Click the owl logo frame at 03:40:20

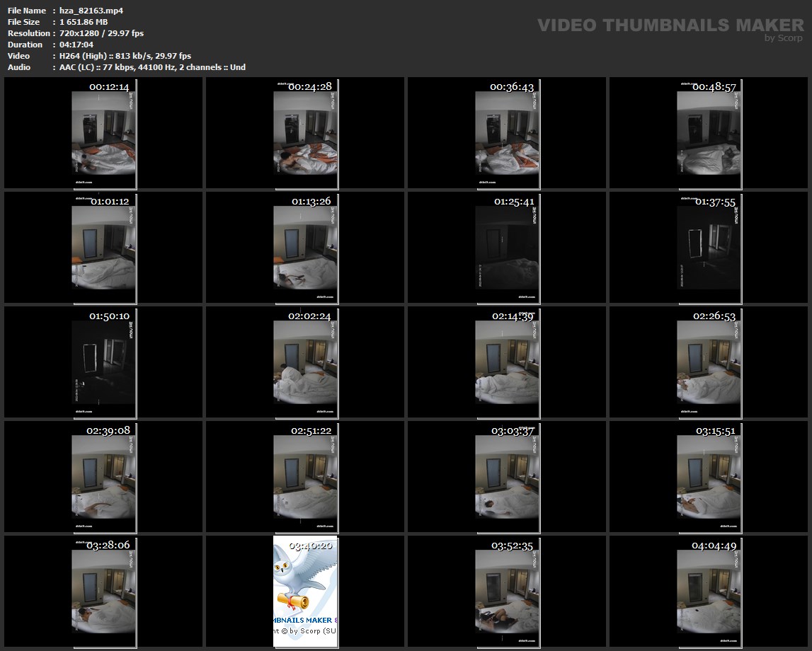(306, 592)
